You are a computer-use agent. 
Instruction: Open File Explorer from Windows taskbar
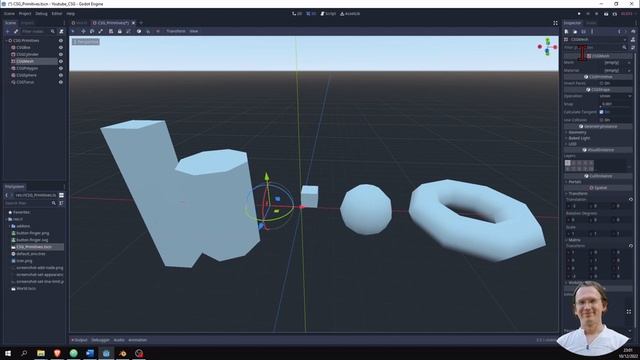pyautogui.click(x=41, y=353)
